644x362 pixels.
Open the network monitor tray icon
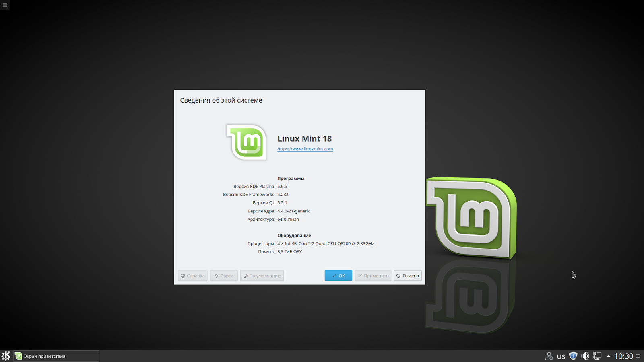(597, 356)
